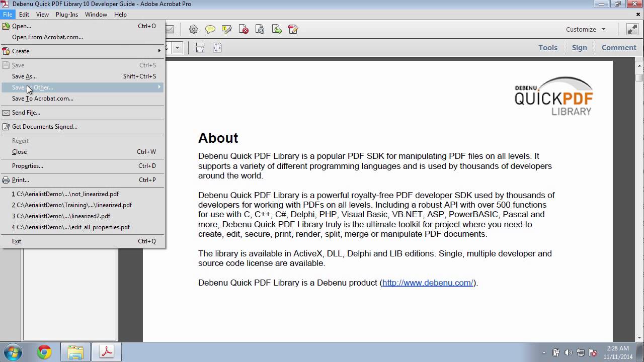The width and height of the screenshot is (644, 362).
Task: Click the delete page icon with red X
Action: (x=244, y=29)
